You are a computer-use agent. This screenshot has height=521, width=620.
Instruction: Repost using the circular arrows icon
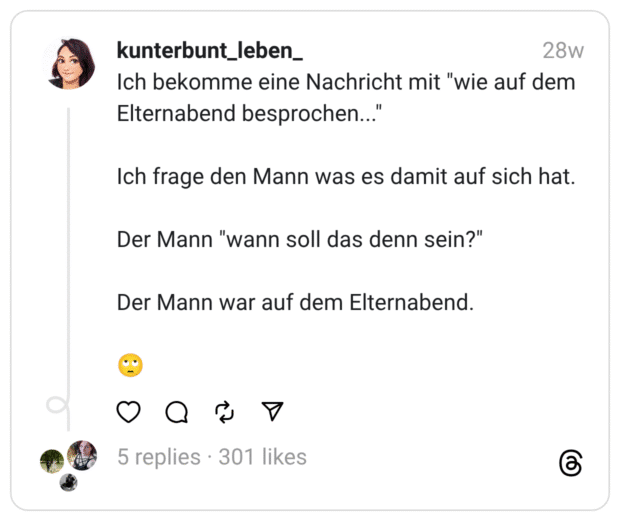point(225,411)
